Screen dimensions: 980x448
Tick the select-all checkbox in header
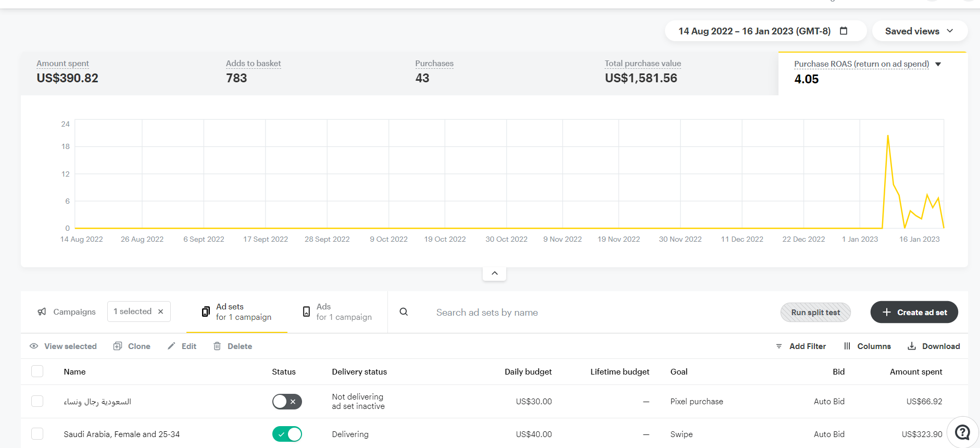tap(37, 371)
